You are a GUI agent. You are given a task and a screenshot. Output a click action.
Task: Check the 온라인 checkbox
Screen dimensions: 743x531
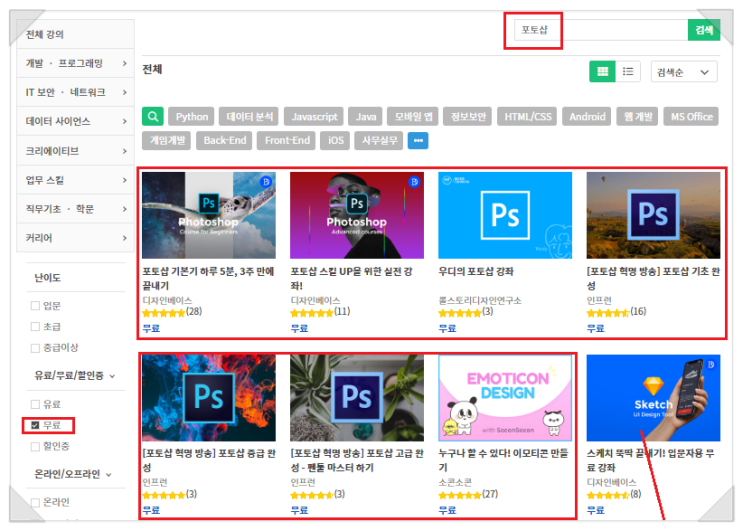tap(35, 502)
